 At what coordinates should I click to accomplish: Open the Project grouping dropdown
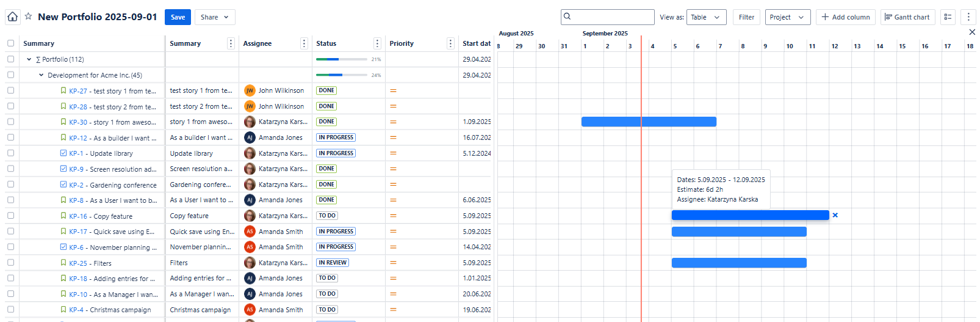787,17
